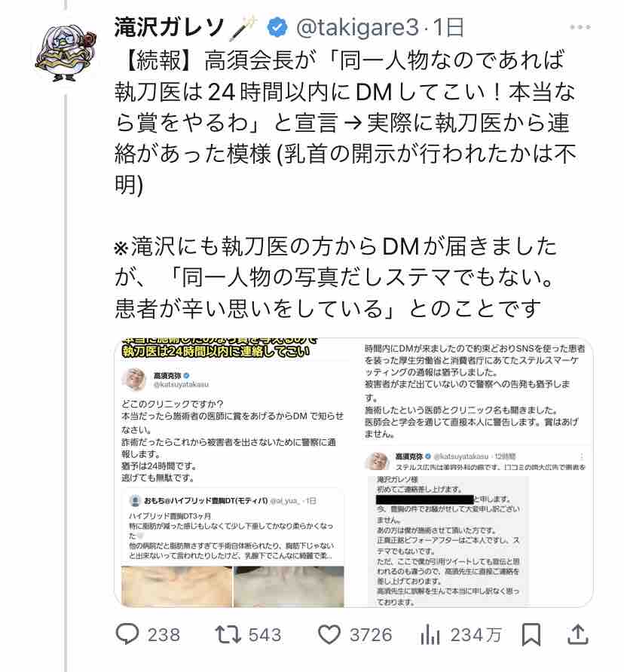Click the 1日 timestamp of the tweet

tap(448, 27)
